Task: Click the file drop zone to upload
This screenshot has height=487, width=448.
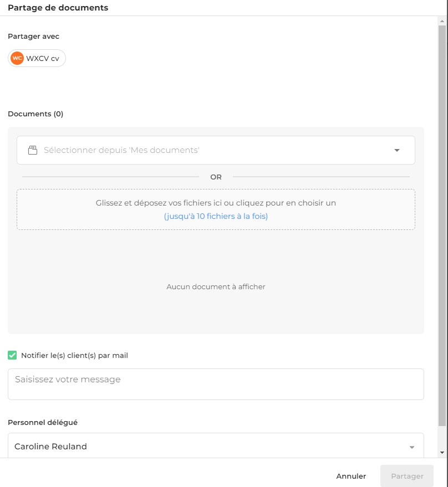Action: click(x=216, y=209)
